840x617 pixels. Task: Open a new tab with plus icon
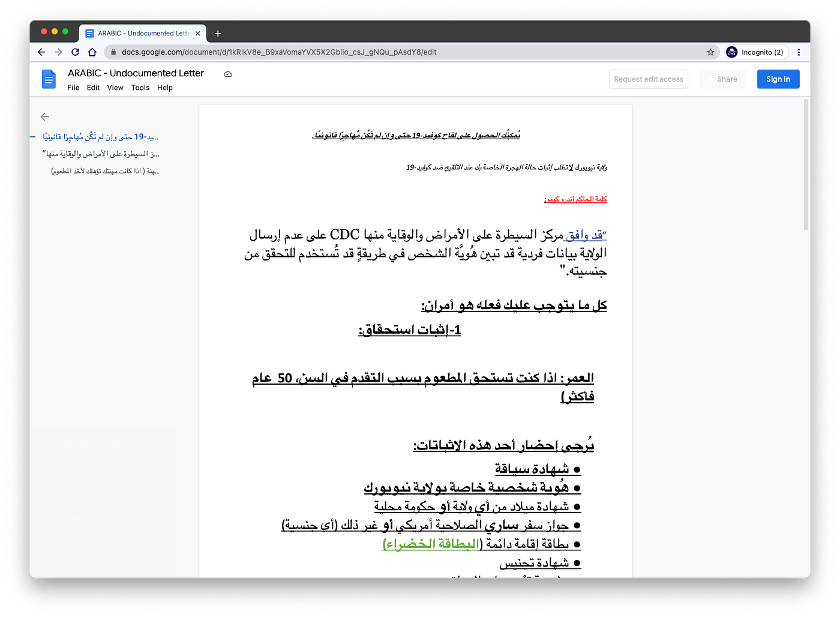click(x=218, y=34)
